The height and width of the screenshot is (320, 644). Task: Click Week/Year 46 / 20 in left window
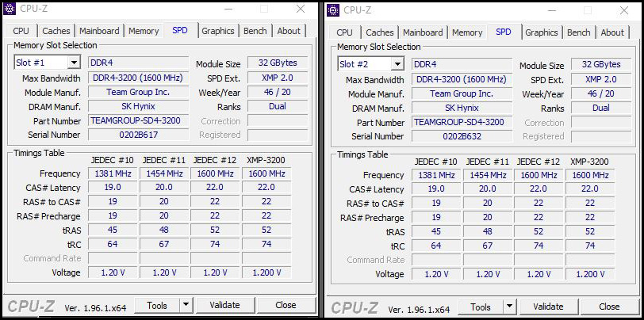[278, 92]
